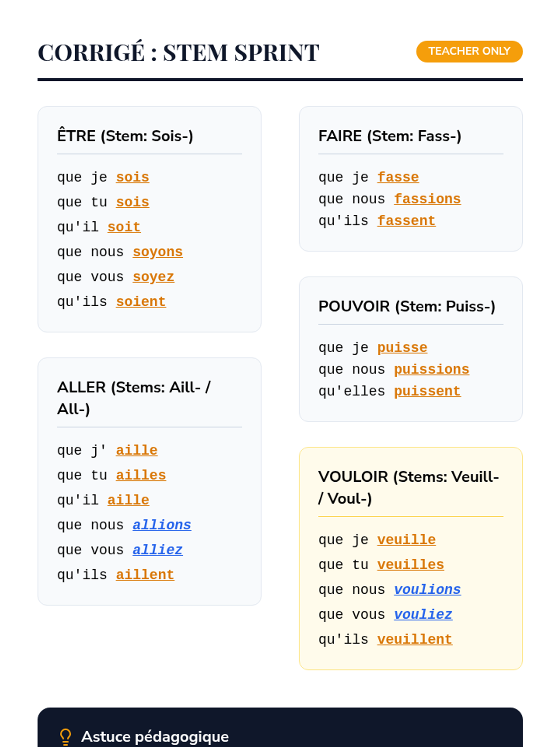Image resolution: width=560 pixels, height=747 pixels.
Task: Click the ÊTRE (Stem: Sois-) card heading
Action: [x=125, y=136]
